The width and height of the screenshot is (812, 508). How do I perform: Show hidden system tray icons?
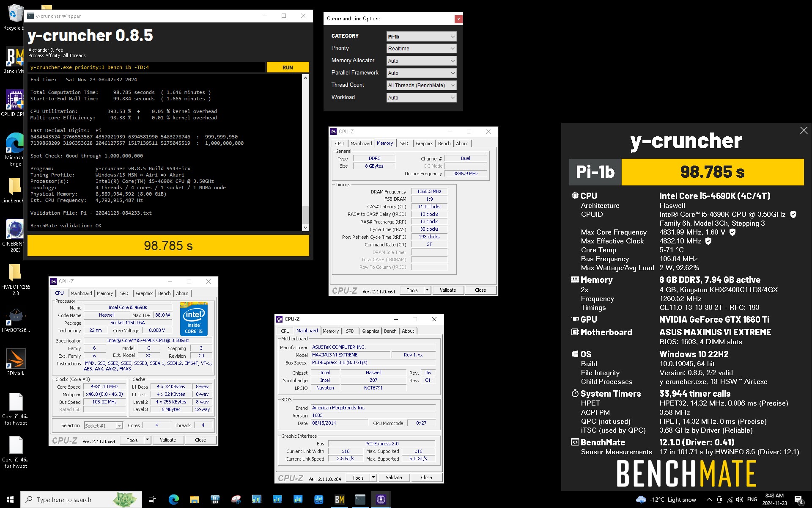pyautogui.click(x=709, y=500)
